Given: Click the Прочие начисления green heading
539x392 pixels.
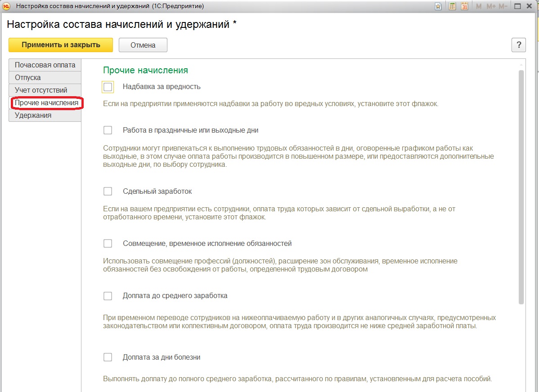Looking at the screenshot, I should tap(145, 71).
